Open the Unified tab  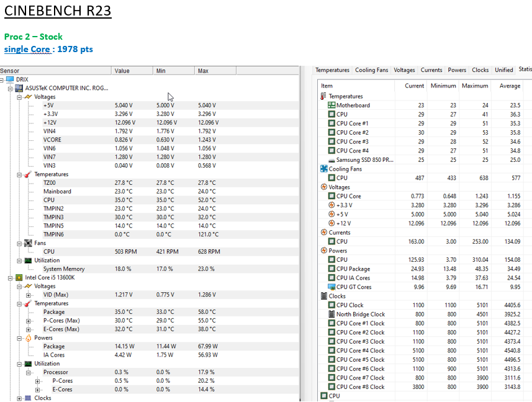(x=504, y=70)
